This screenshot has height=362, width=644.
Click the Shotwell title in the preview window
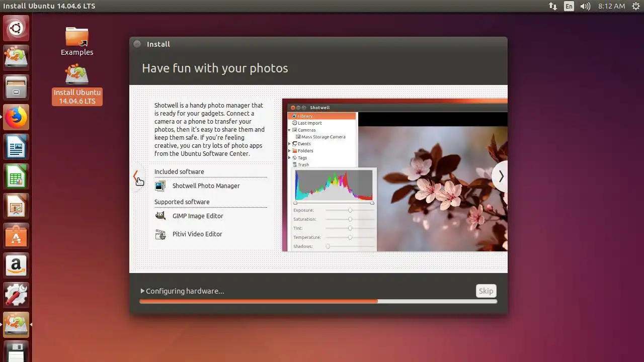pyautogui.click(x=320, y=108)
